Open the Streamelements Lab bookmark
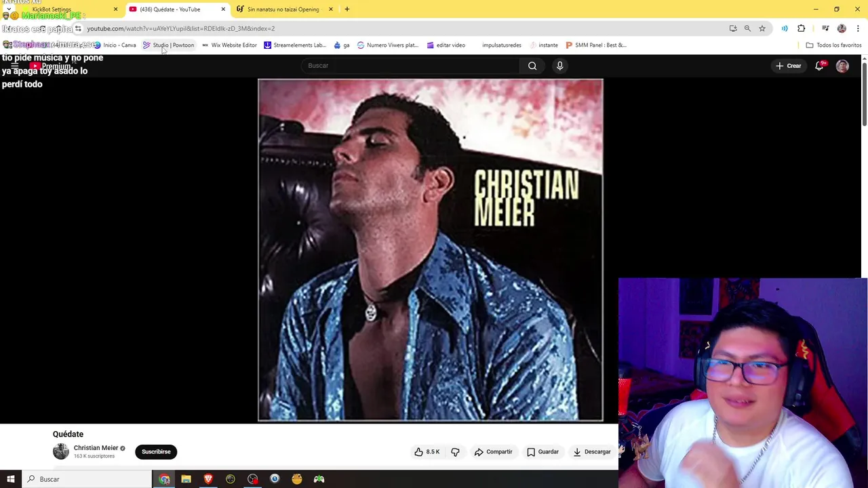Image resolution: width=868 pixels, height=488 pixels. click(295, 45)
